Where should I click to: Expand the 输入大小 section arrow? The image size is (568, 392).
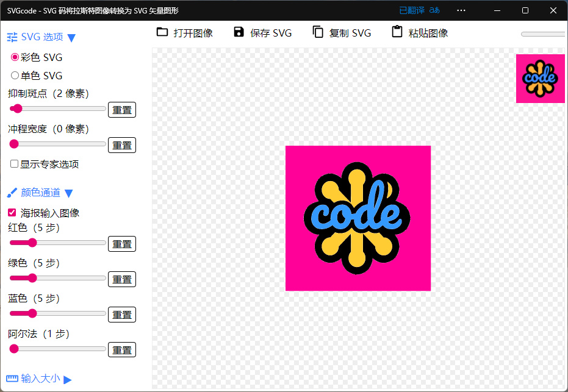click(x=68, y=379)
